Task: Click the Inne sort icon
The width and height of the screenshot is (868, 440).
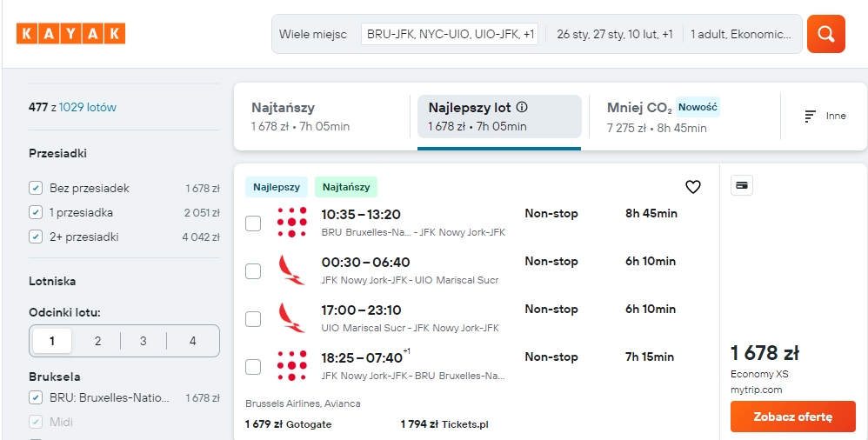Action: [811, 117]
